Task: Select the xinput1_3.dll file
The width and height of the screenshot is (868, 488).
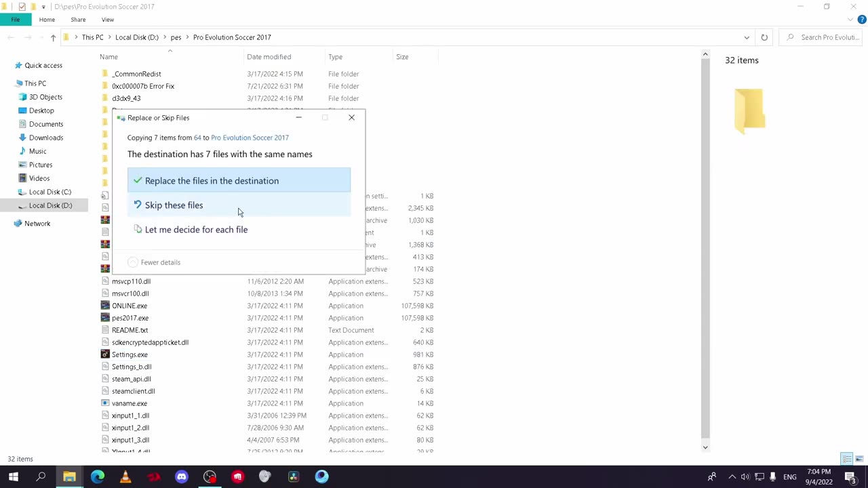Action: [x=130, y=440]
